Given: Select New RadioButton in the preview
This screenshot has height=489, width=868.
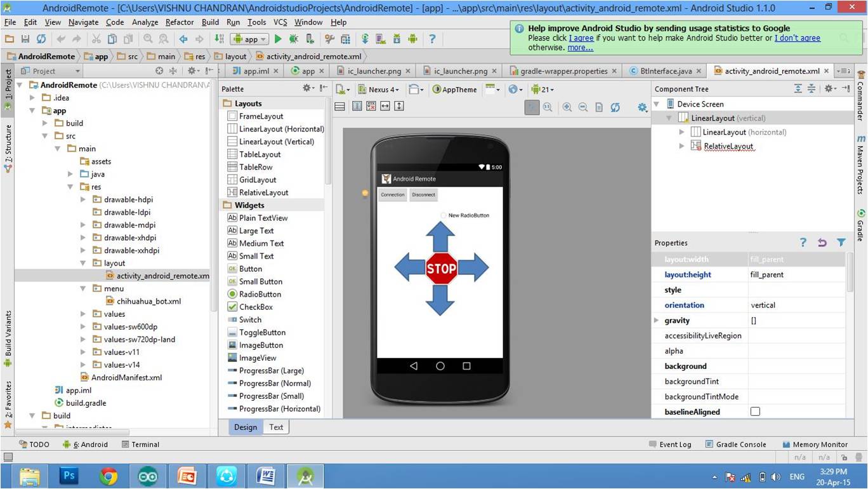Looking at the screenshot, I should [464, 215].
